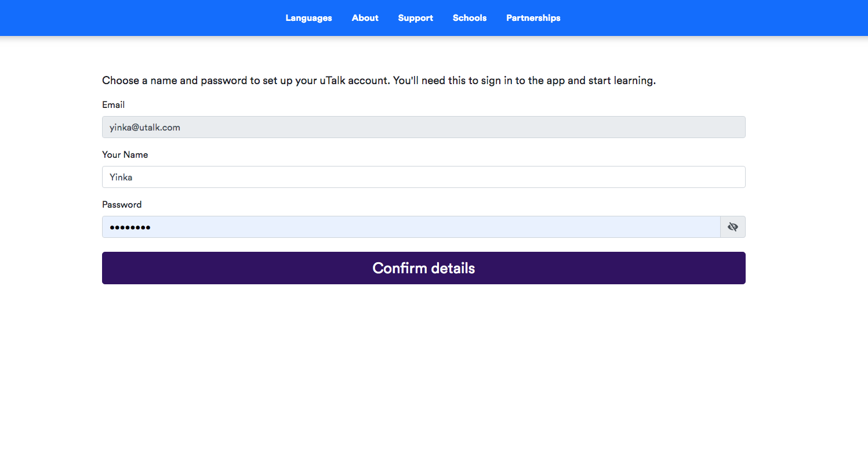Image resolution: width=868 pixels, height=456 pixels.
Task: Open the About page link
Action: click(x=365, y=18)
